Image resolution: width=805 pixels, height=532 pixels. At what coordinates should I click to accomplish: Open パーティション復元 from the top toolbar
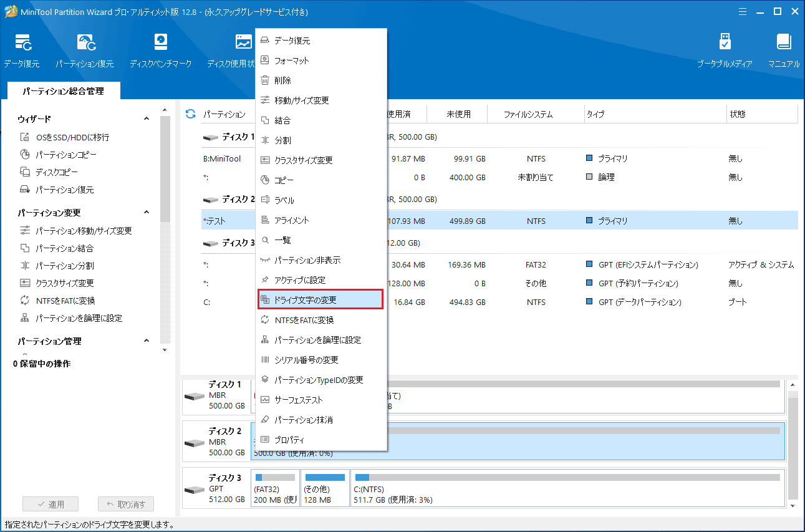point(85,50)
